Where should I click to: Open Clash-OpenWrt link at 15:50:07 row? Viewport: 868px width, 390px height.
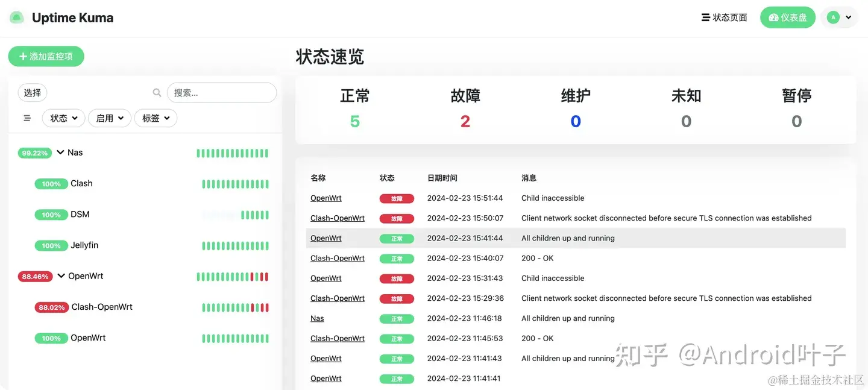click(338, 218)
